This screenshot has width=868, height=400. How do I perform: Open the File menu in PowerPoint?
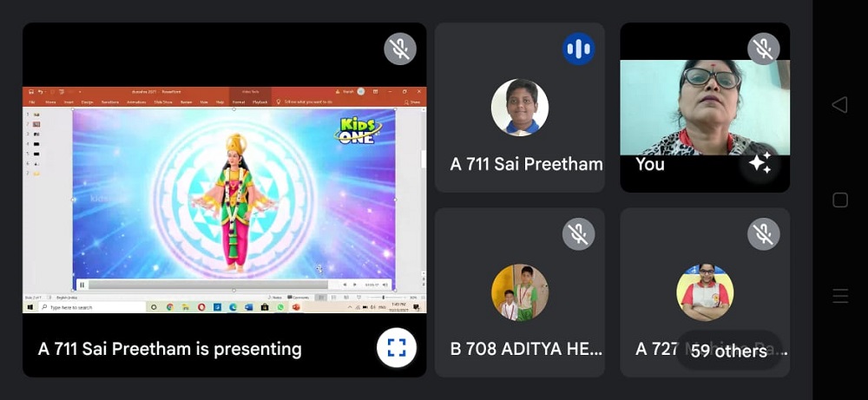point(31,102)
